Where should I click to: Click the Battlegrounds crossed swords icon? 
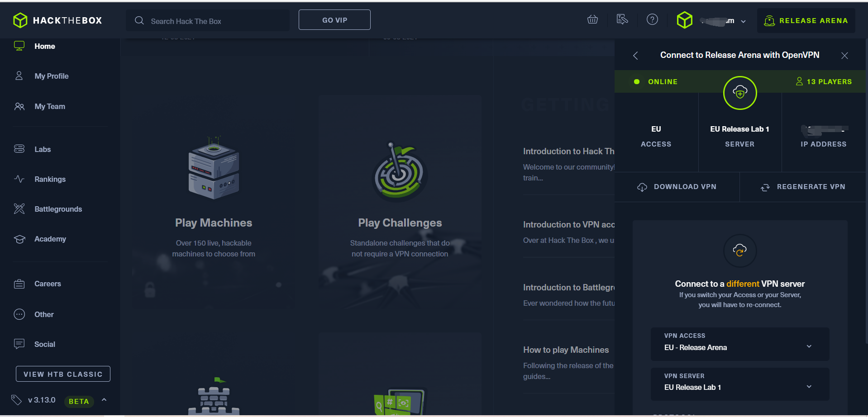[x=19, y=208]
